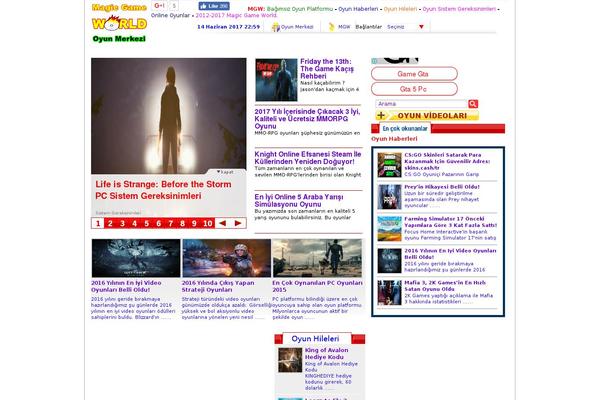Open En Çok Oynanılan PC Oyunları 2015

317,286
